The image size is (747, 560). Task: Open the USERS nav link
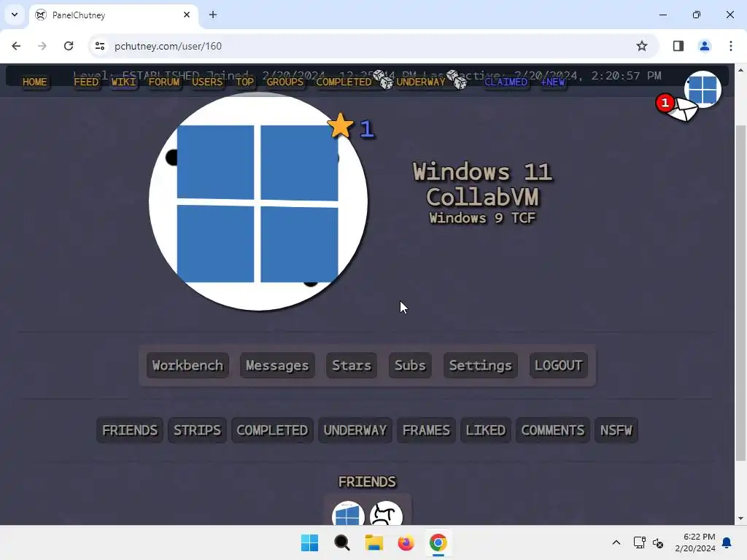pyautogui.click(x=207, y=82)
